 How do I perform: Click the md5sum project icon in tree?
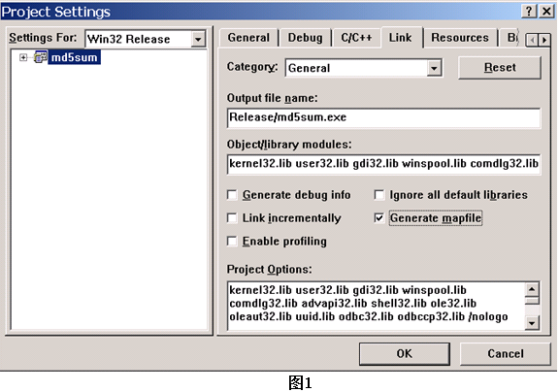click(x=41, y=57)
